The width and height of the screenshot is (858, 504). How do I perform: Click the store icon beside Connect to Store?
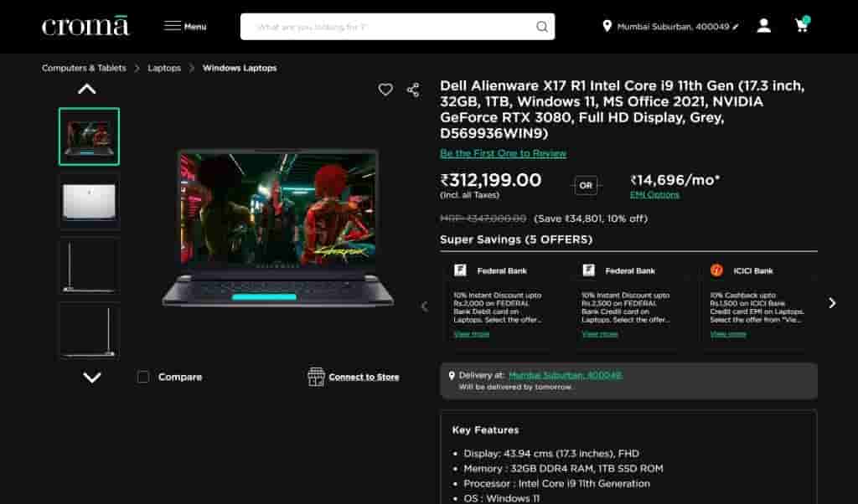(316, 377)
